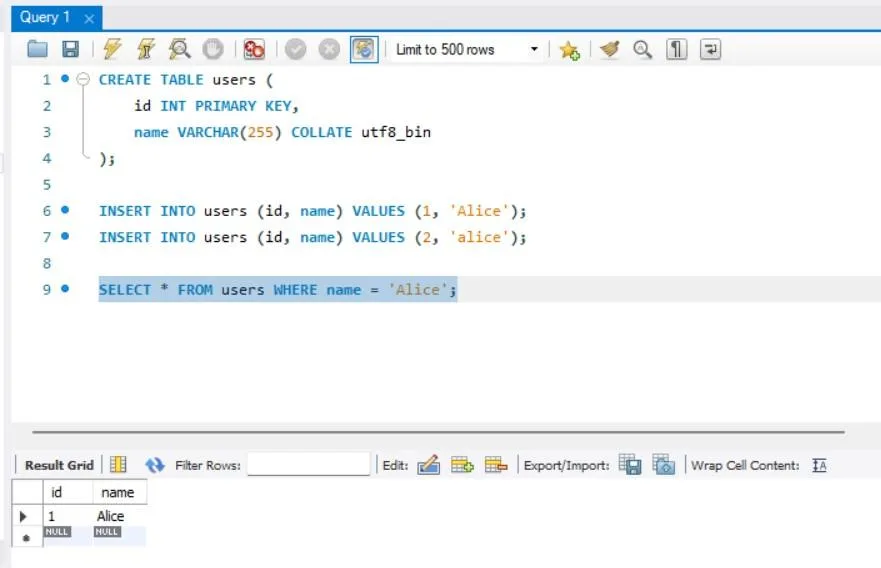Run Explain plan magnifier-lightning icon
881x568 pixels.
click(x=179, y=49)
